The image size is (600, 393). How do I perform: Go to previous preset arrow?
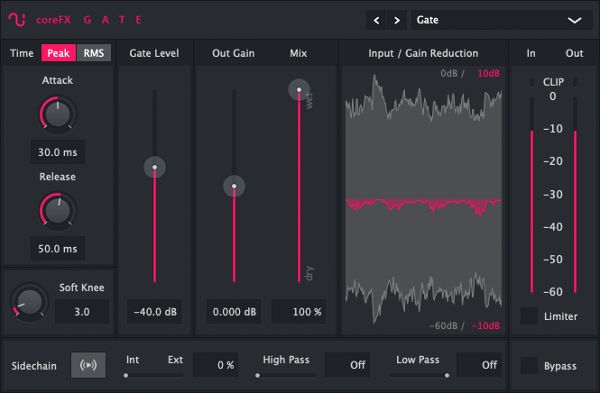pyautogui.click(x=377, y=20)
